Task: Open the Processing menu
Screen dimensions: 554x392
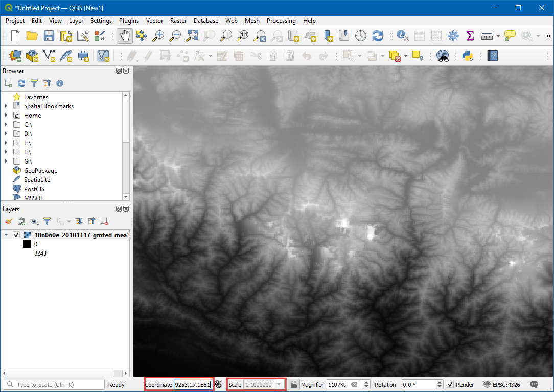Action: (281, 21)
